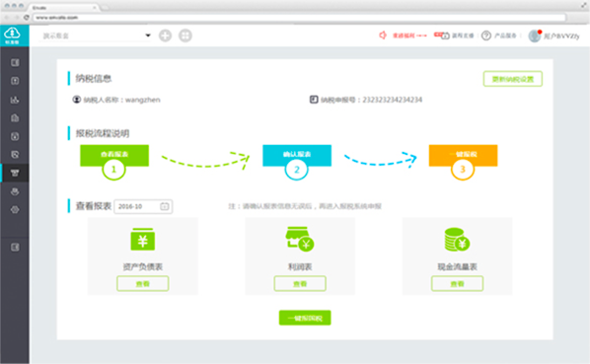590x364 pixels.
Task: Open the help question mark icon
Action: point(486,36)
